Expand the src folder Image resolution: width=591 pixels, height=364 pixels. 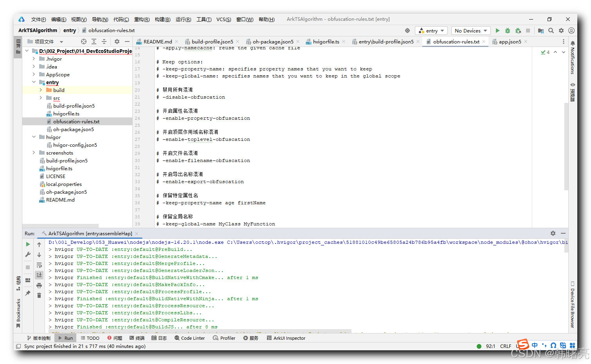[41, 98]
